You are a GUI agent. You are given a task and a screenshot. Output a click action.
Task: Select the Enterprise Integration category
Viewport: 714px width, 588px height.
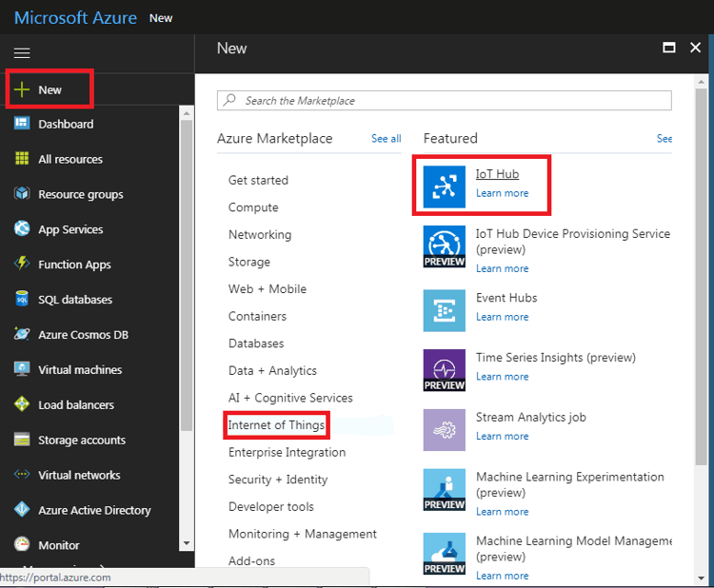pyautogui.click(x=287, y=452)
